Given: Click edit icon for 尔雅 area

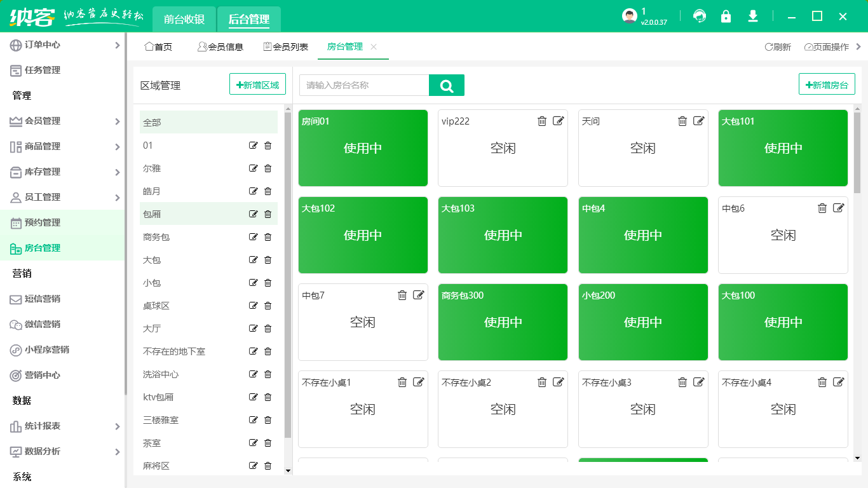Looking at the screenshot, I should 254,168.
